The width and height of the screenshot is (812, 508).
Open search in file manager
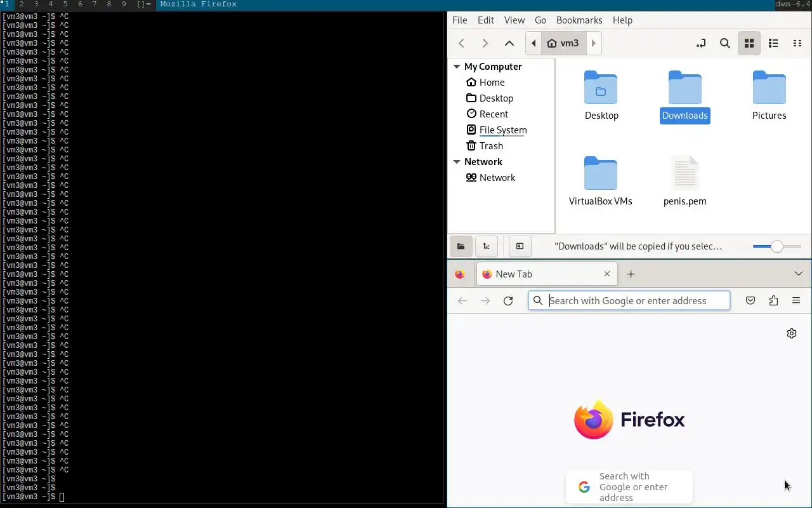(724, 43)
